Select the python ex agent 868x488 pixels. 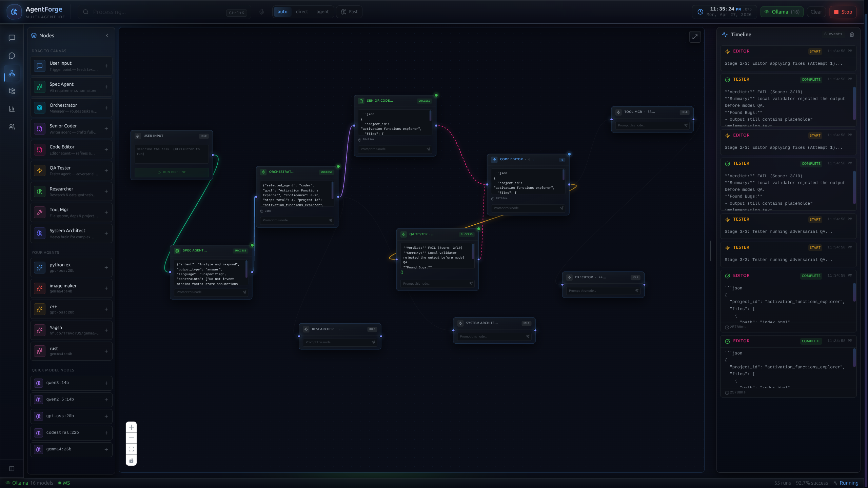coord(71,267)
